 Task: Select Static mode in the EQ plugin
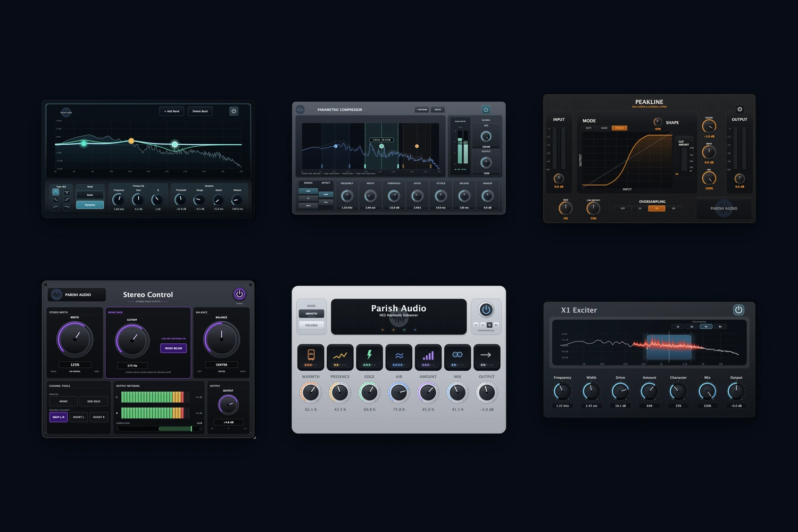click(90, 195)
